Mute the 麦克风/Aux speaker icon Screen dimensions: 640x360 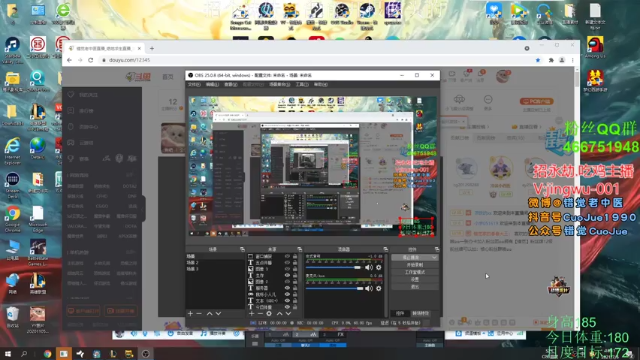click(x=369, y=289)
